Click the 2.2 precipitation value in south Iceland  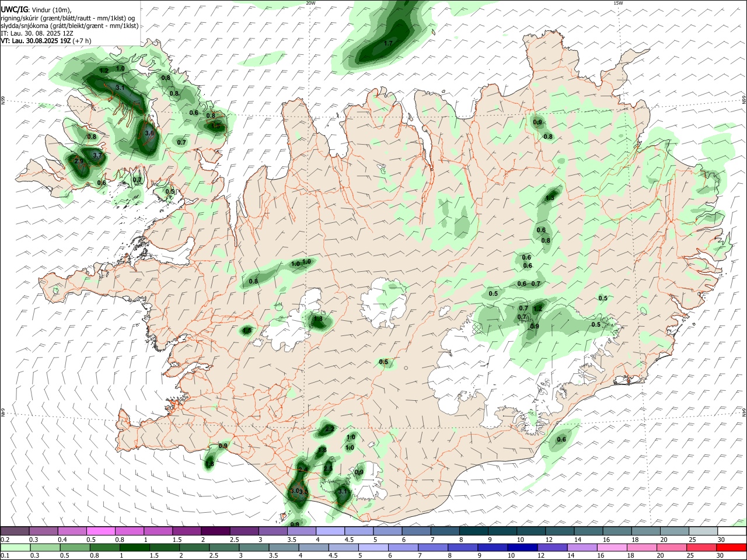point(330,429)
